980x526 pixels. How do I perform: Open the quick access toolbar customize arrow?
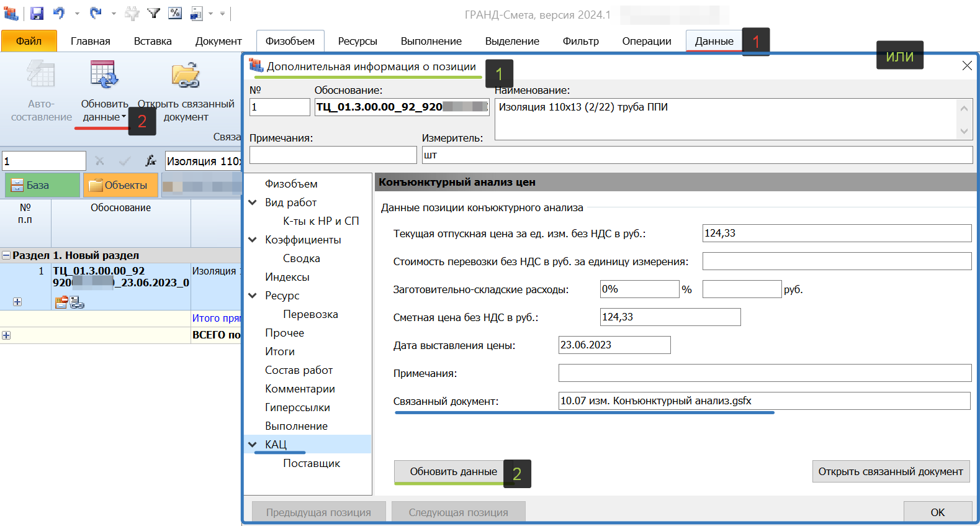pos(222,14)
